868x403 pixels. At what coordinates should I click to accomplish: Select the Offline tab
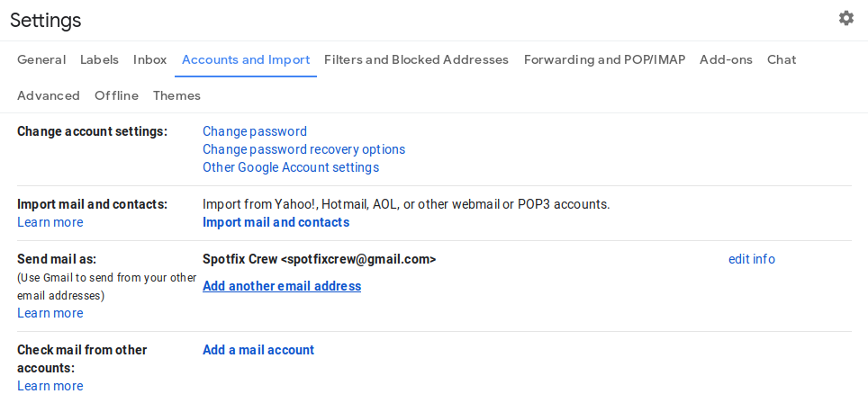(x=116, y=95)
